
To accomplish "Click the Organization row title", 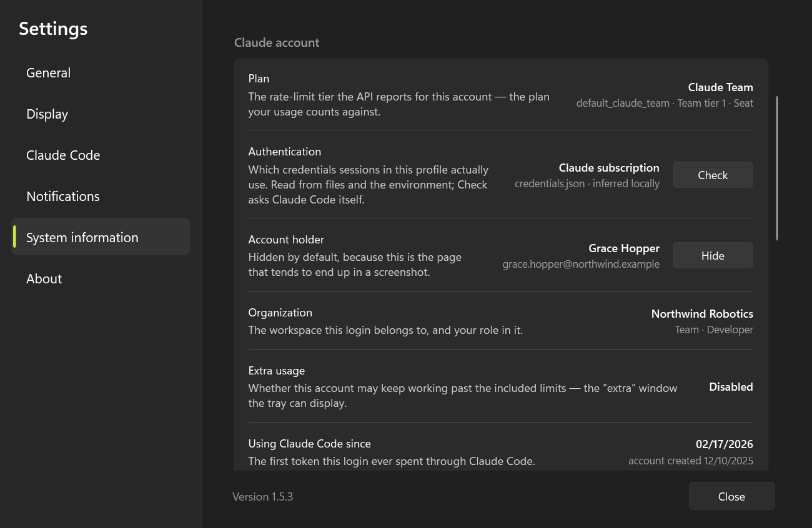I will [280, 313].
